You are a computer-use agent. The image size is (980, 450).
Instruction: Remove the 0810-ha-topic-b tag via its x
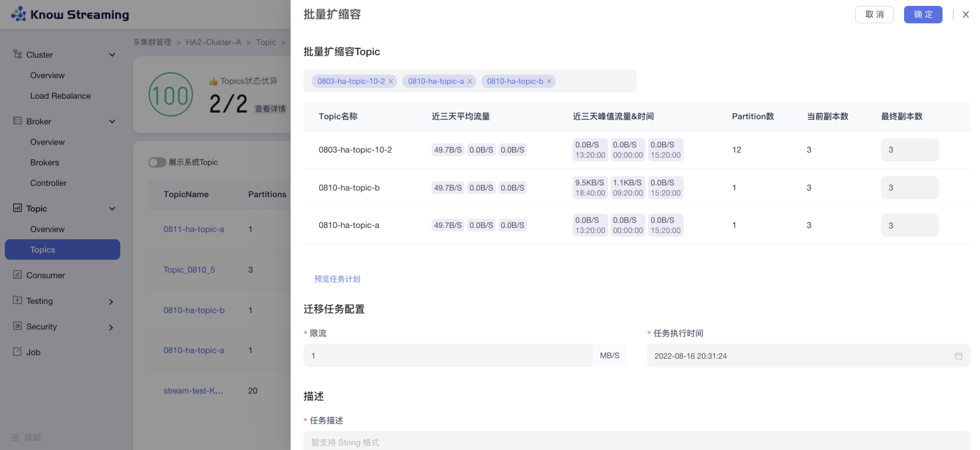(x=549, y=81)
